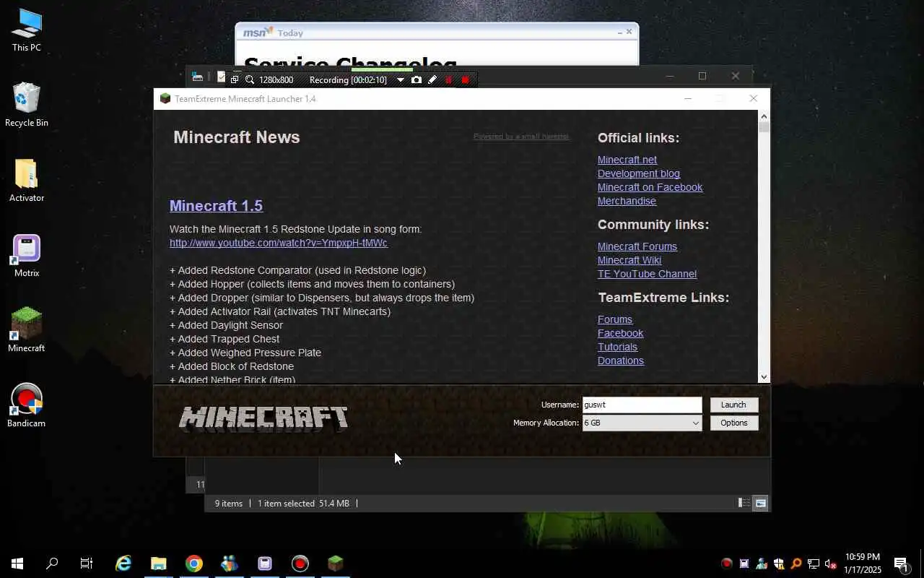The height and width of the screenshot is (578, 924).
Task: Switch File Explorer to details view icon
Action: 744,503
